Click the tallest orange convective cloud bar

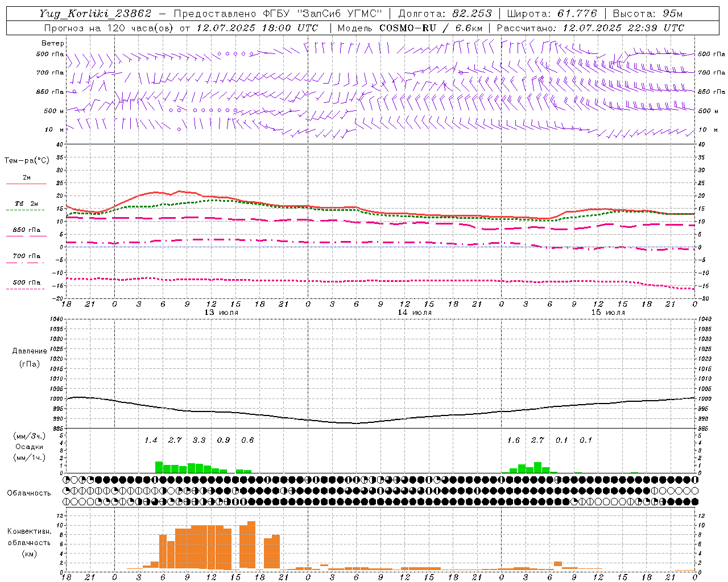[x=251, y=545]
